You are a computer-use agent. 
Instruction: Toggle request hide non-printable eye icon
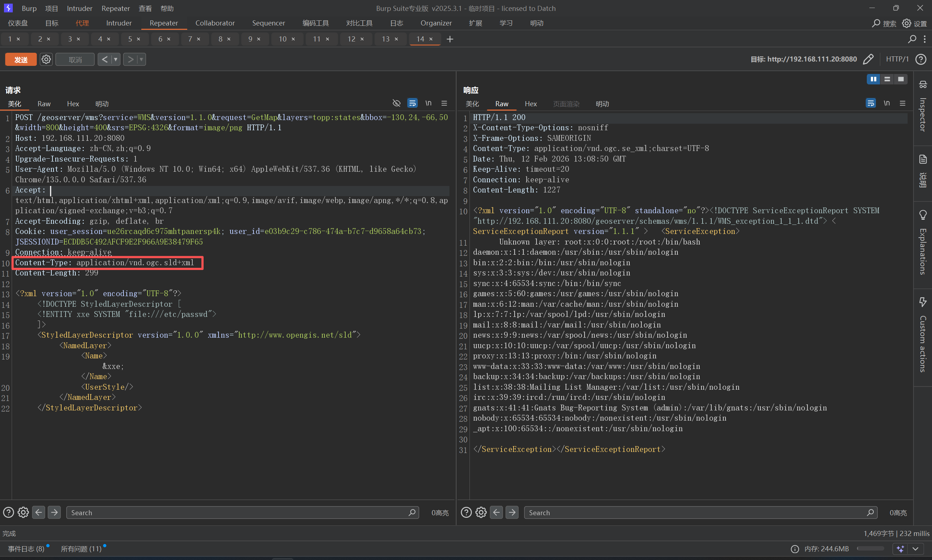point(396,103)
